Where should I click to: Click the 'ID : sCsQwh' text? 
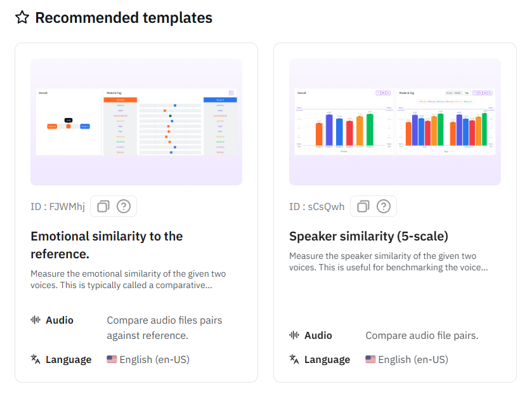click(x=317, y=207)
